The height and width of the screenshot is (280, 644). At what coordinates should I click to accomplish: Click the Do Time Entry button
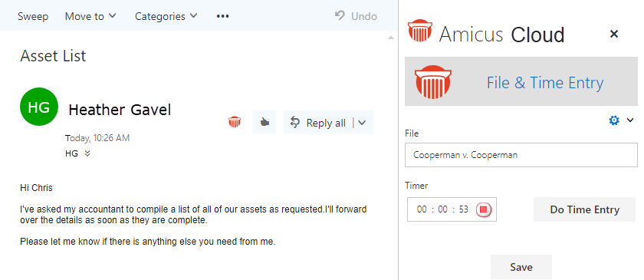tap(584, 209)
